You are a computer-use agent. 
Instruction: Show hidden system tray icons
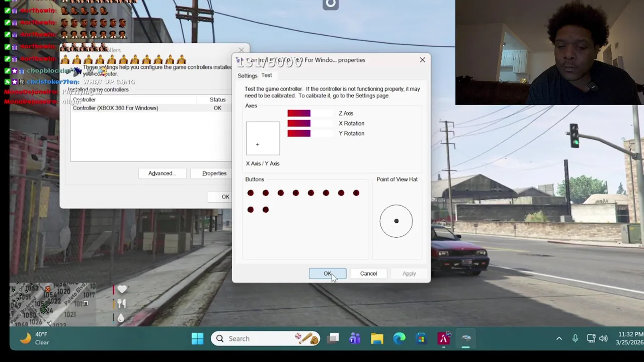(559, 339)
